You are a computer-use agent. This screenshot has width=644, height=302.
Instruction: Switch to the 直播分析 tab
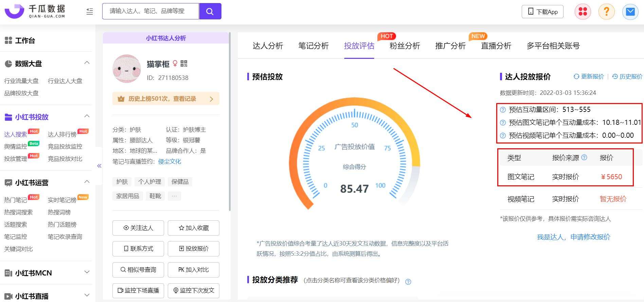pyautogui.click(x=496, y=46)
